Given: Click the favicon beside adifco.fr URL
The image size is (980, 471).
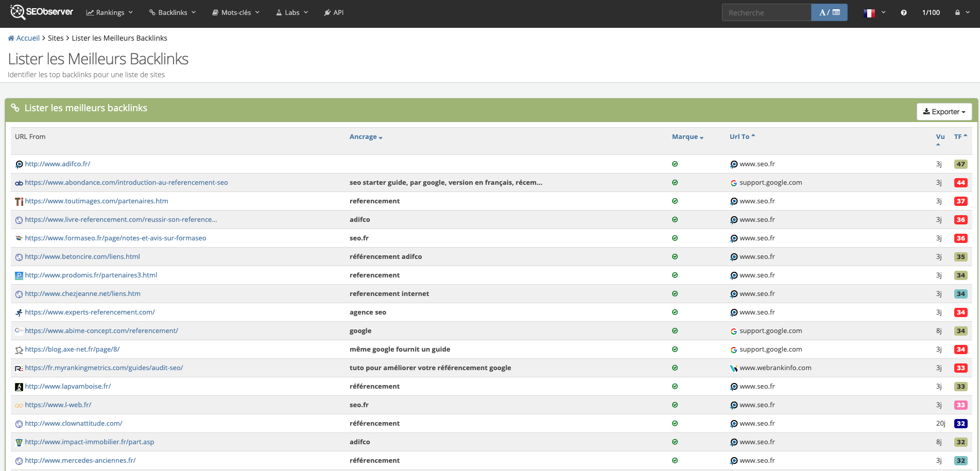Looking at the screenshot, I should (19, 164).
